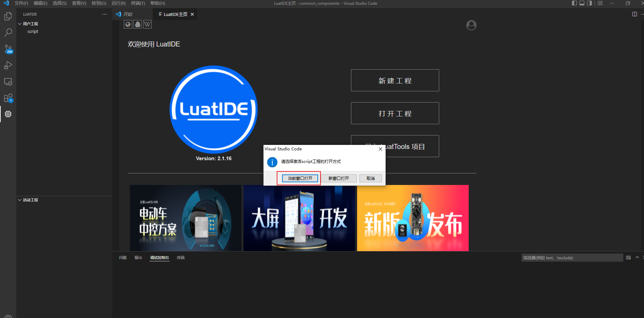This screenshot has width=644, height=318.
Task: Switch to the 输出 panel tab
Action: [x=138, y=258]
